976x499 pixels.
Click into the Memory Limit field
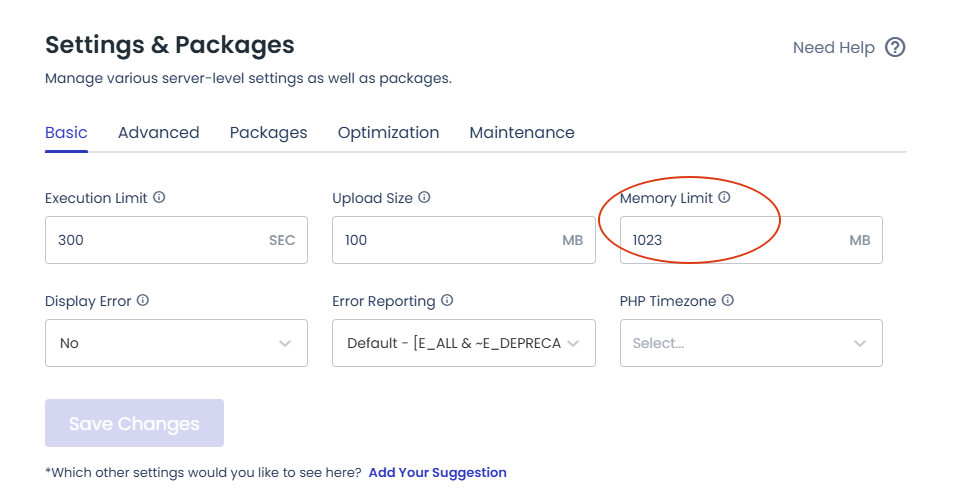(735, 240)
